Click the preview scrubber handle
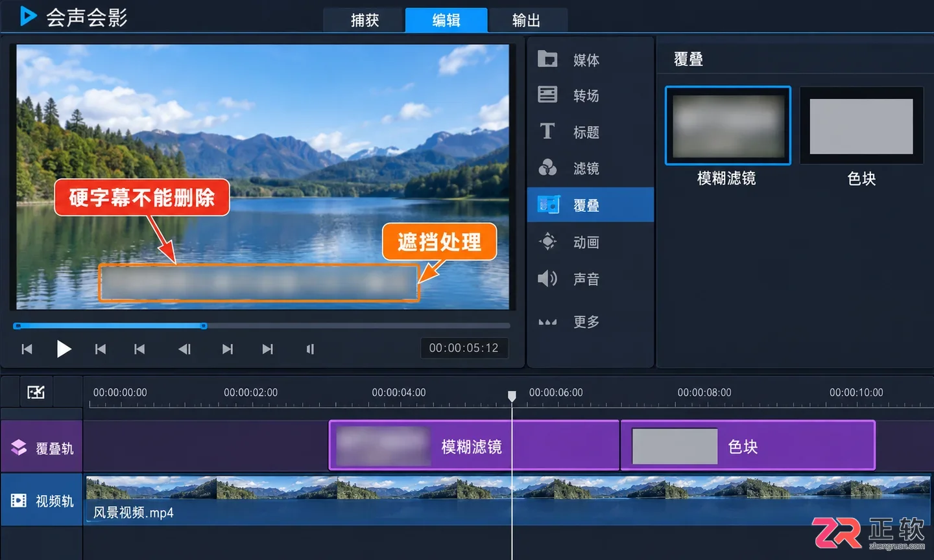This screenshot has height=560, width=934. click(204, 325)
